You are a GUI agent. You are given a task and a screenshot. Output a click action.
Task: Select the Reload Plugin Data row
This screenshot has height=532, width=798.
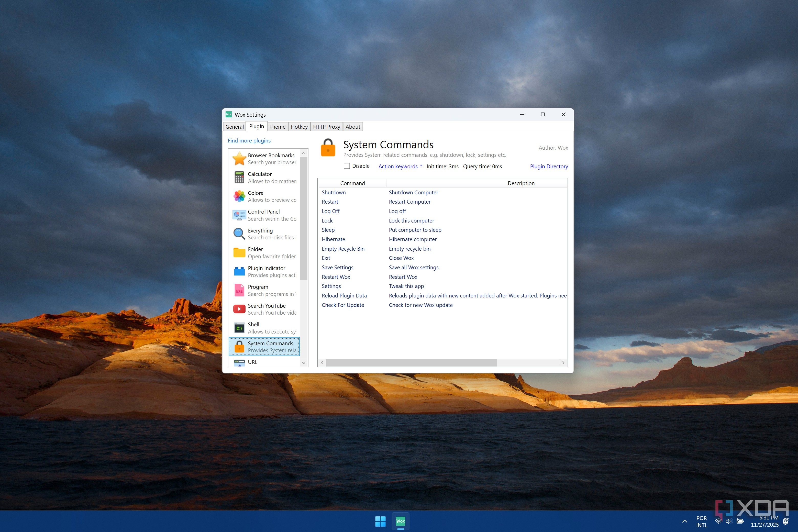tap(442, 295)
